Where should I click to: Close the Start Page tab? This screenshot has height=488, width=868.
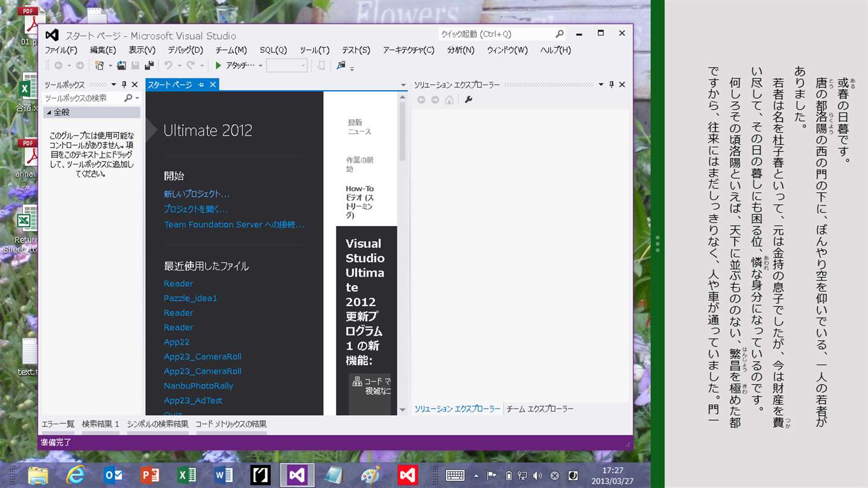click(x=213, y=85)
